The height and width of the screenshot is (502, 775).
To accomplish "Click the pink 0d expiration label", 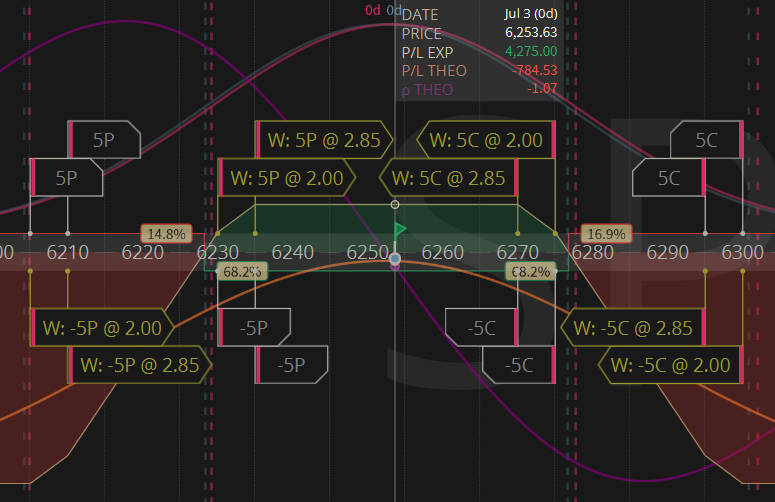I will tap(373, 10).
